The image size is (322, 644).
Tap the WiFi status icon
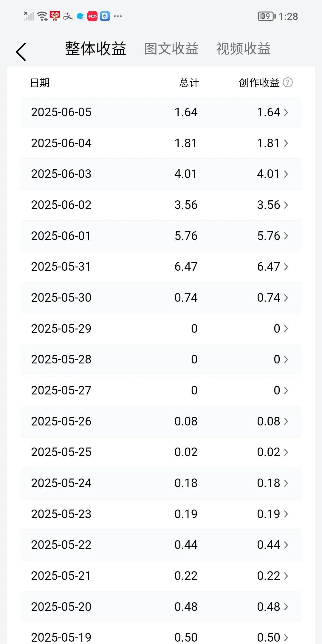(x=43, y=16)
